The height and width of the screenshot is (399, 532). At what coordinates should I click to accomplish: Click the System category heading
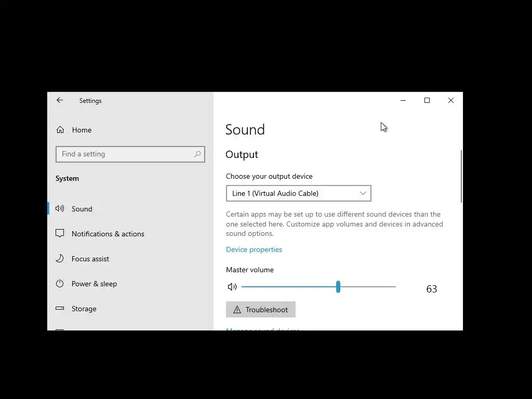click(x=67, y=179)
